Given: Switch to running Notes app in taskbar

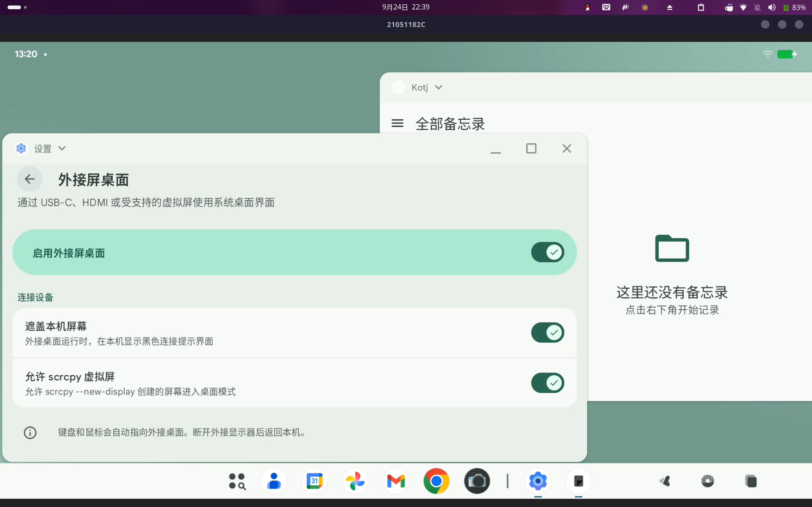Looking at the screenshot, I should (x=579, y=481).
